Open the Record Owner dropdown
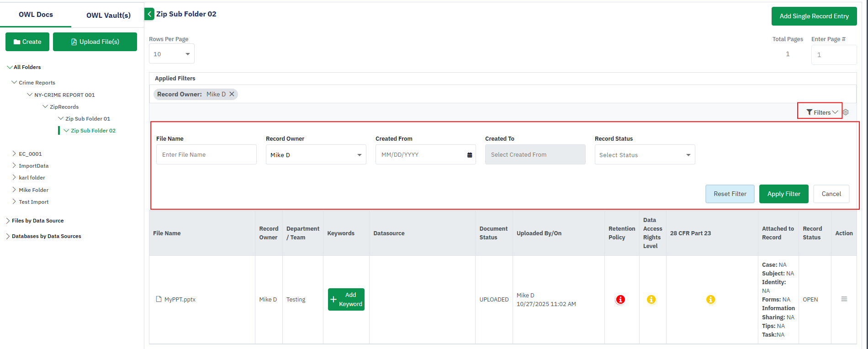The height and width of the screenshot is (349, 868). pyautogui.click(x=316, y=155)
